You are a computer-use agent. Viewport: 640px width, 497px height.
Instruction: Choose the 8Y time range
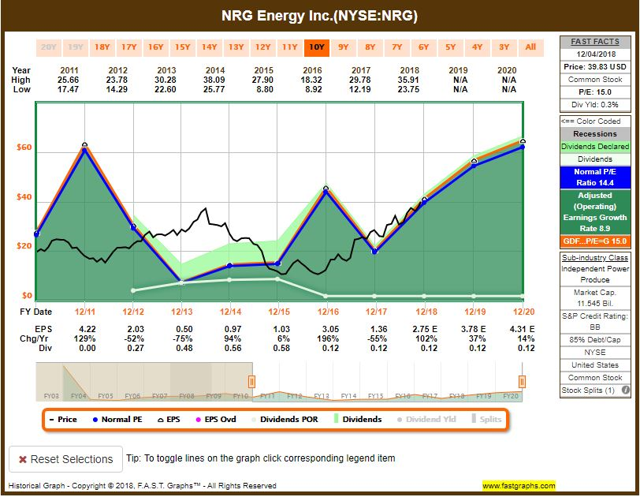(370, 47)
